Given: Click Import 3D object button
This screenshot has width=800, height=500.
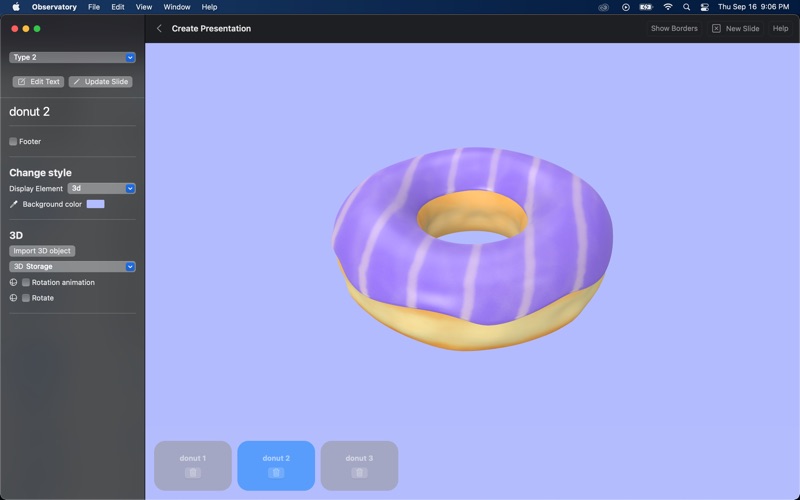Looking at the screenshot, I should pos(42,251).
